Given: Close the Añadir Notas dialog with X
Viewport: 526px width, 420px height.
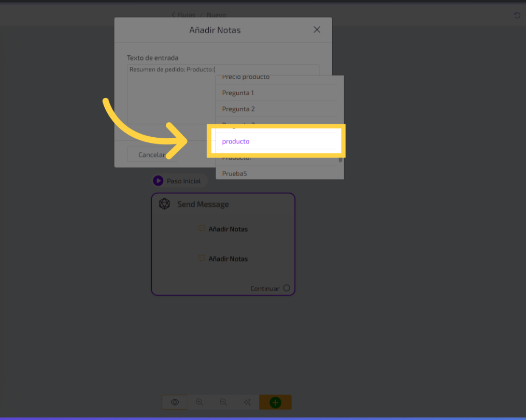Looking at the screenshot, I should coord(317,30).
